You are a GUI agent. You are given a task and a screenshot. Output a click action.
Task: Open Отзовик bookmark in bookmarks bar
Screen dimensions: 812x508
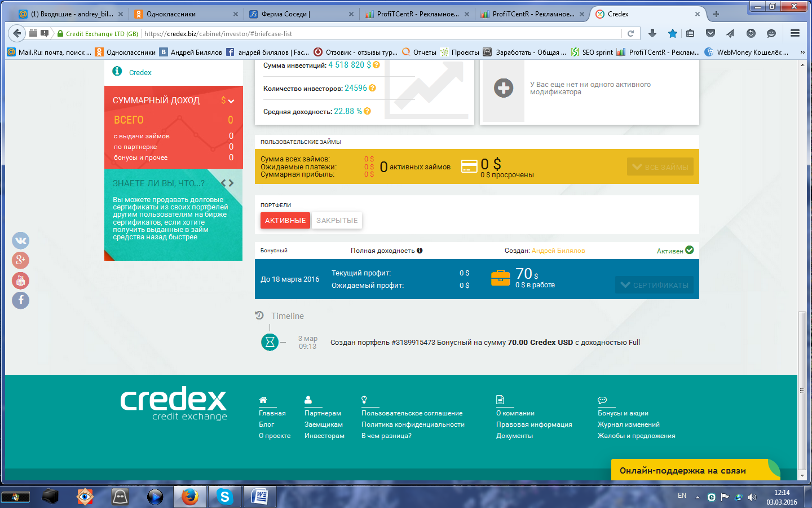(355, 52)
